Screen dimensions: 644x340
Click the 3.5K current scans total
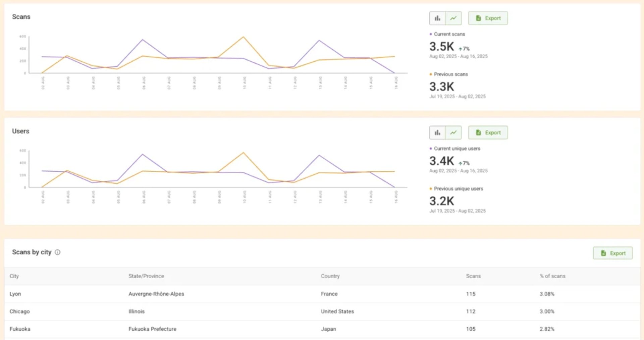click(442, 47)
